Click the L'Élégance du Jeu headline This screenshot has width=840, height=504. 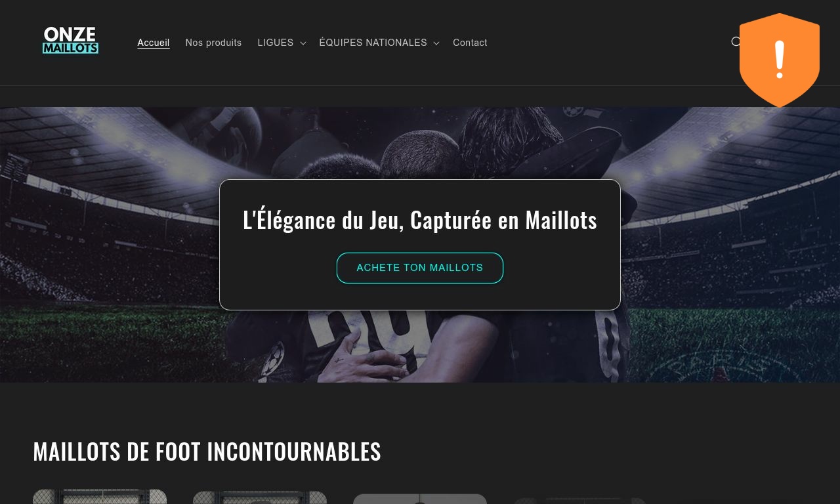(x=420, y=220)
